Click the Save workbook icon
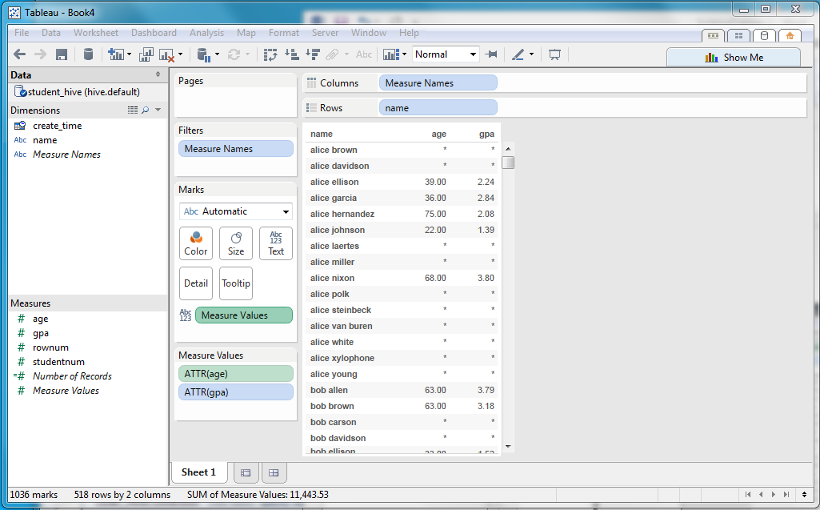This screenshot has height=510, width=820. tap(62, 55)
